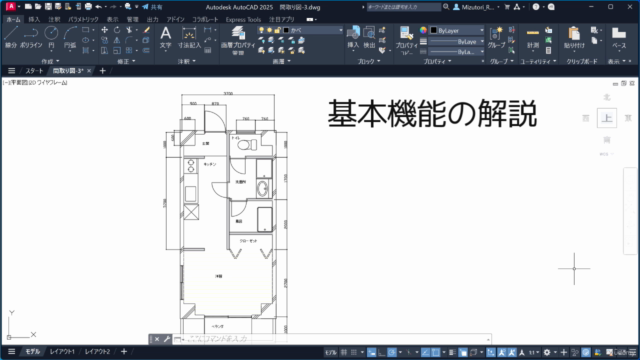Select the Fillet tool in Modify panel
The height and width of the screenshot is (360, 640).
[x=129, y=40]
